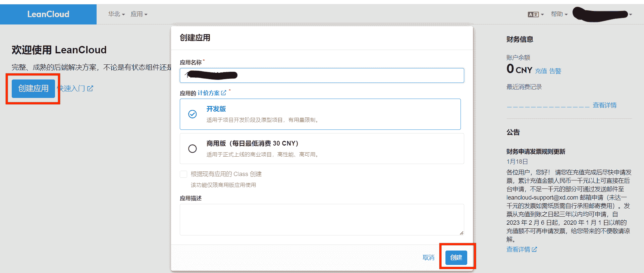Open the redacted user account dropdown
Screen dimensions: 644x273
tap(602, 14)
